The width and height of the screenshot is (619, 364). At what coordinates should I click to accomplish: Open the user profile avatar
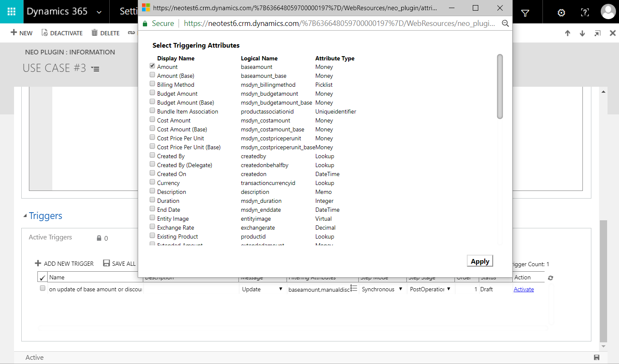(x=608, y=12)
